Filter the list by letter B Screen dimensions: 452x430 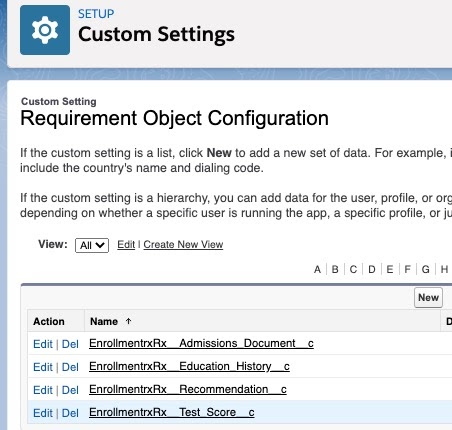335,269
